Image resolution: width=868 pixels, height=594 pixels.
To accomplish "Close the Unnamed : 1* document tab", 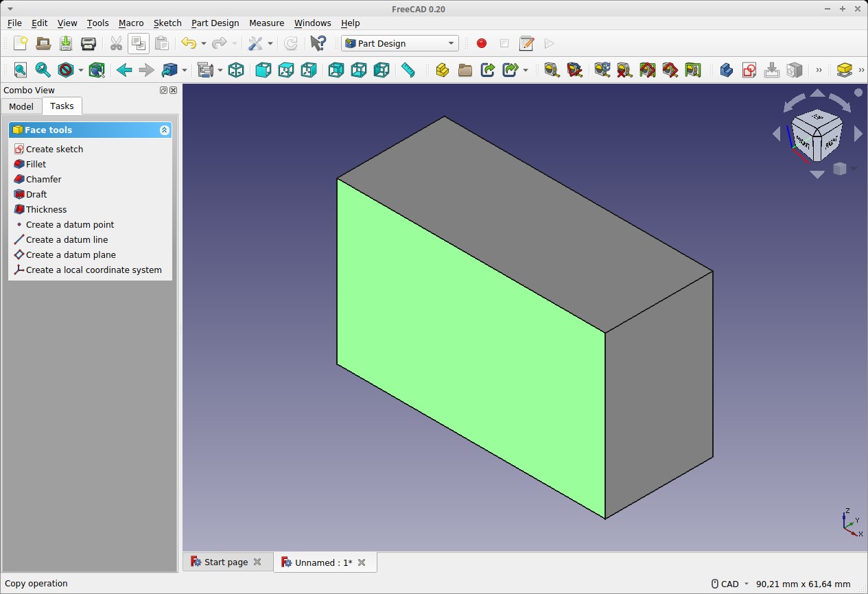I will 362,562.
